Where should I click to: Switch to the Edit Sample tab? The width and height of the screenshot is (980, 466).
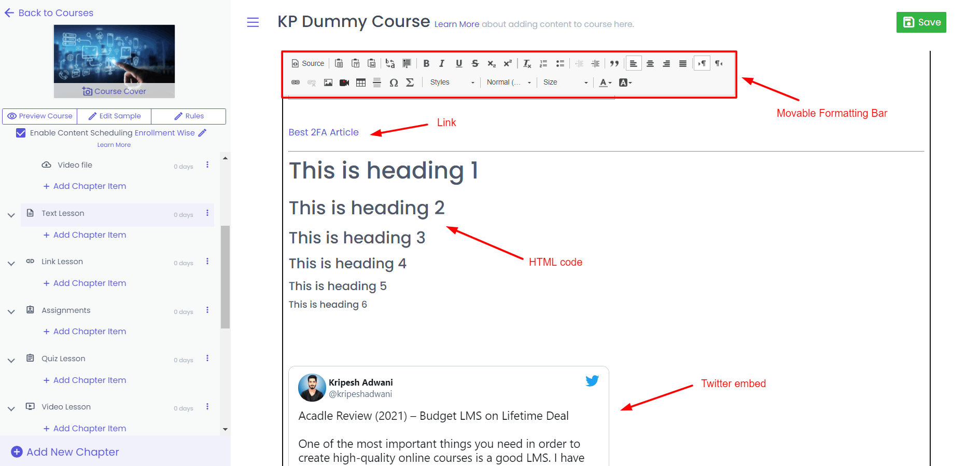115,116
